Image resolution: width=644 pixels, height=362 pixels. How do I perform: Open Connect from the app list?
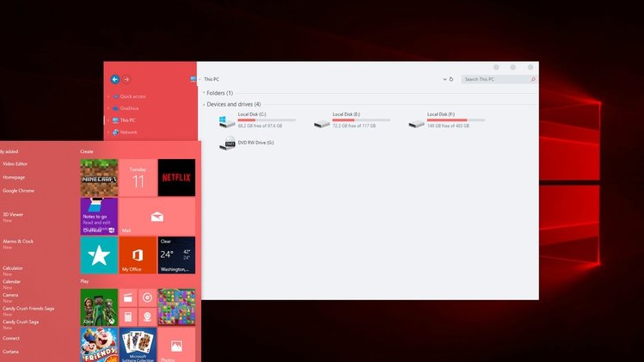pyautogui.click(x=11, y=339)
